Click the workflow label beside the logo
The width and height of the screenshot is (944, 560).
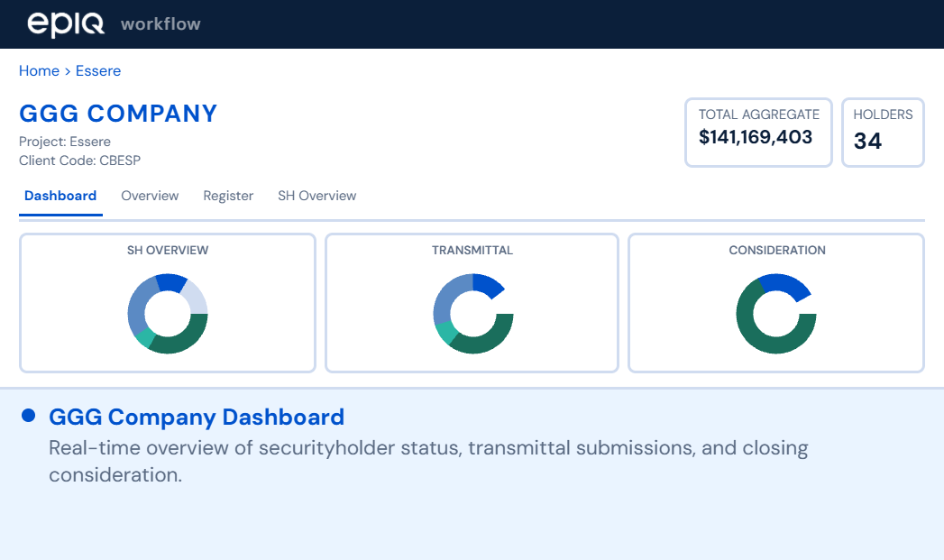(160, 24)
